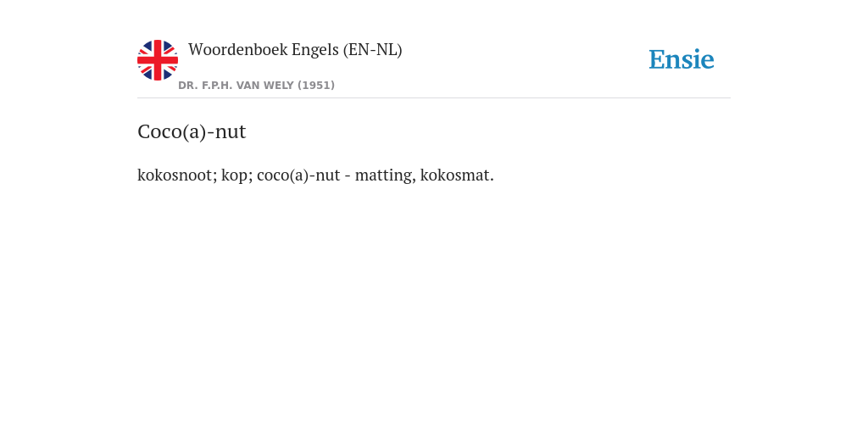This screenshot has width=868, height=434.
Task: Click the horizontal divider under the header
Action: (x=434, y=98)
